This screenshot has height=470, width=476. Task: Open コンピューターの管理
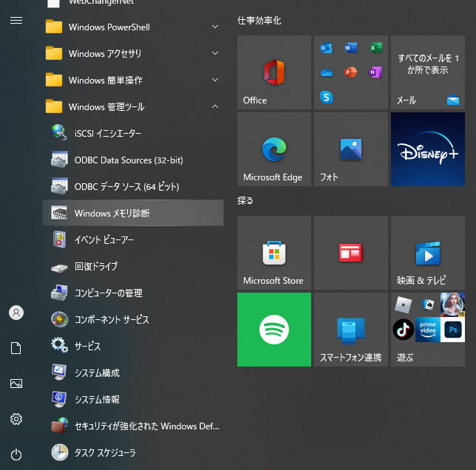pyautogui.click(x=133, y=293)
